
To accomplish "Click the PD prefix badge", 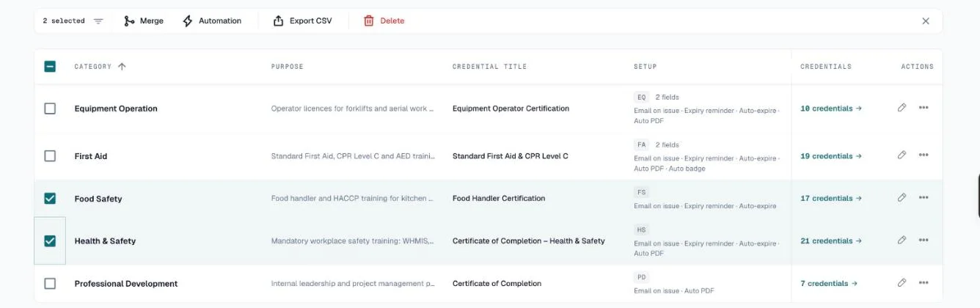I will coord(641,277).
